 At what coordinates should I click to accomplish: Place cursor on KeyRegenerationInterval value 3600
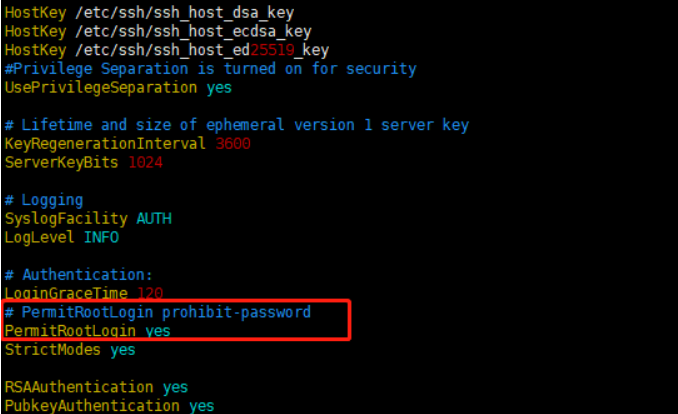click(x=232, y=144)
